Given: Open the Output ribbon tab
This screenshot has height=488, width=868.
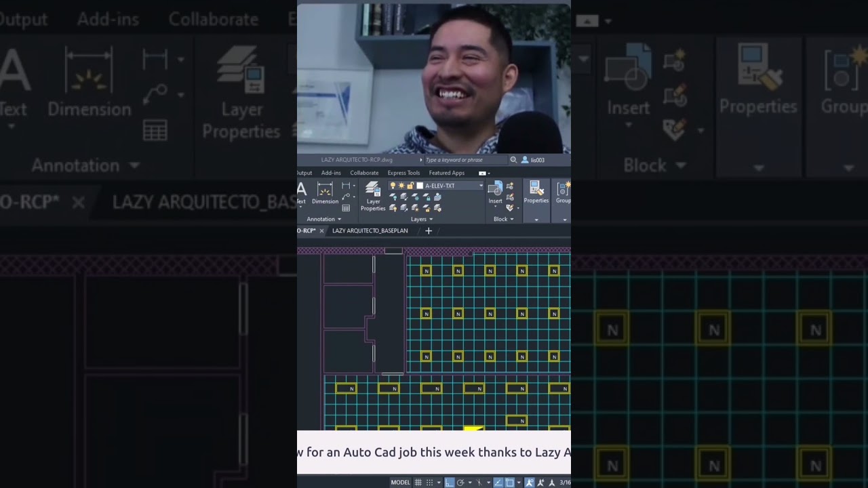Looking at the screenshot, I should tap(304, 173).
